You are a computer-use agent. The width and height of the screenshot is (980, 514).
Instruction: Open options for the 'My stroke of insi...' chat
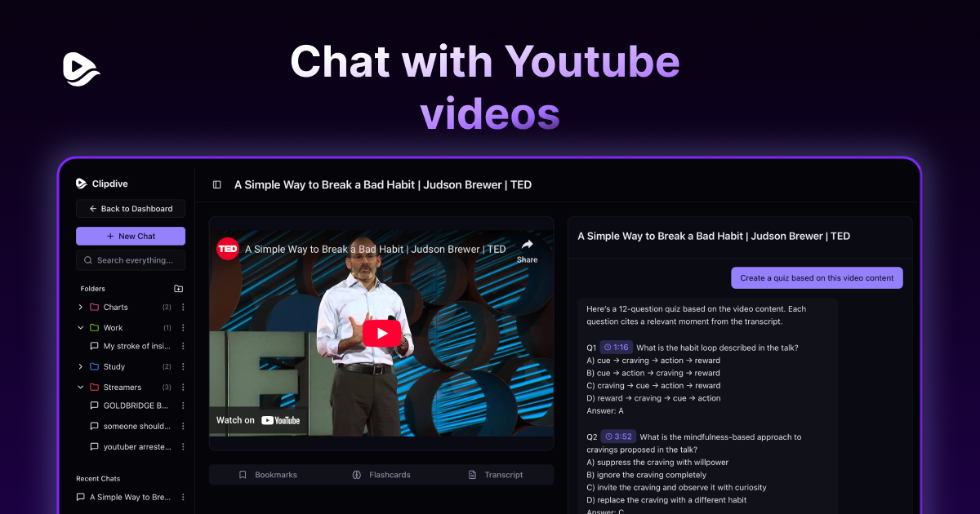click(183, 347)
